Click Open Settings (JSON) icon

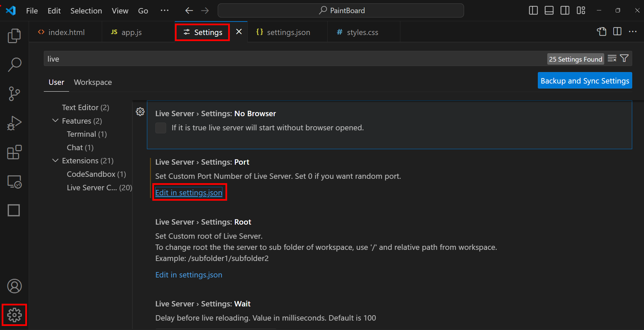[x=602, y=32]
